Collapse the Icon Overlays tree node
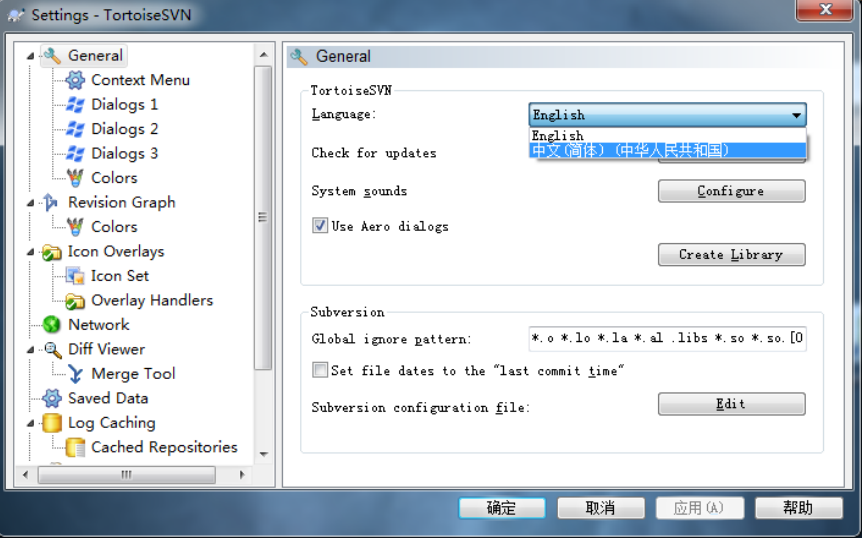 pos(31,252)
